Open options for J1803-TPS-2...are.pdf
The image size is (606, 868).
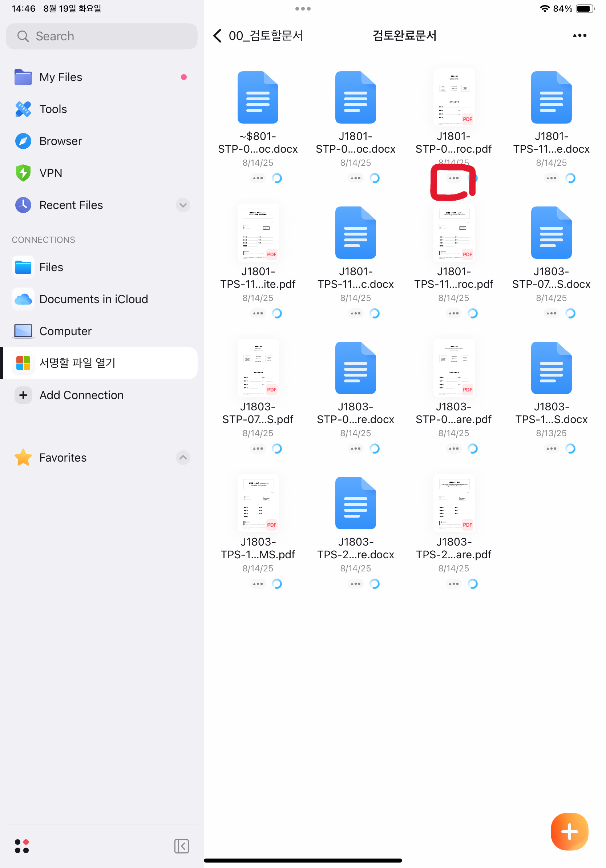[x=453, y=584]
